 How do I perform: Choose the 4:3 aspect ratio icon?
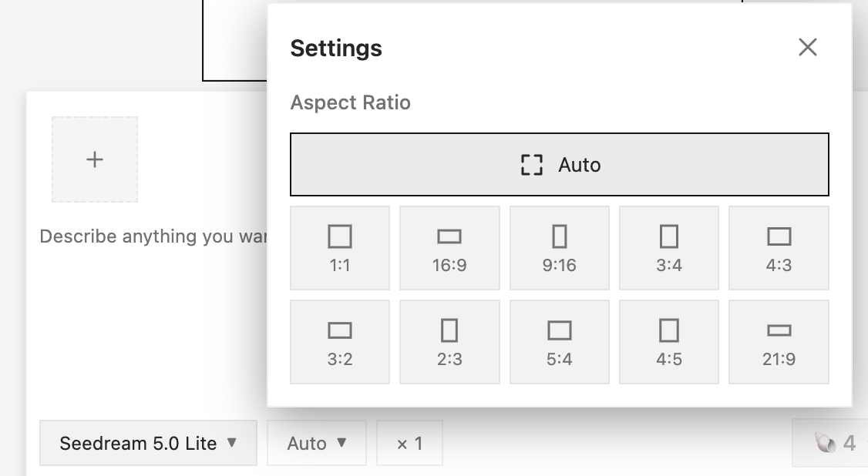coord(779,236)
